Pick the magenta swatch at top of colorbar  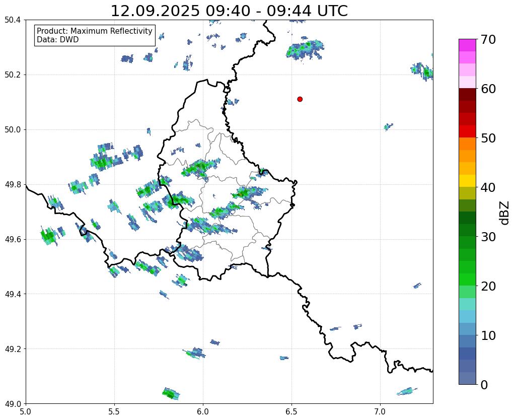467,45
